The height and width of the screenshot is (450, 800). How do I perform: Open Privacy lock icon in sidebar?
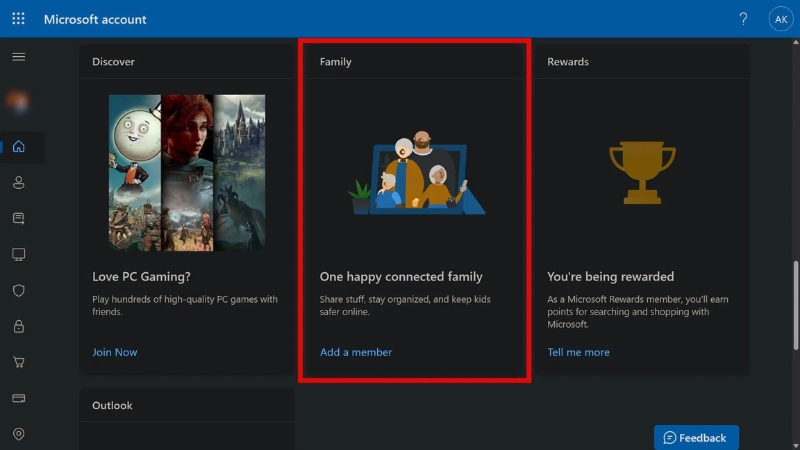coord(19,326)
